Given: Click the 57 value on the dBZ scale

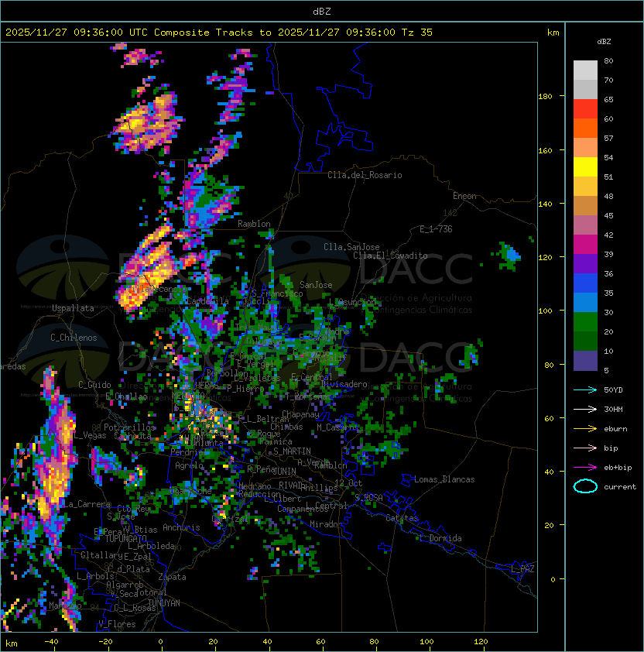Looking at the screenshot, I should click(608, 138).
